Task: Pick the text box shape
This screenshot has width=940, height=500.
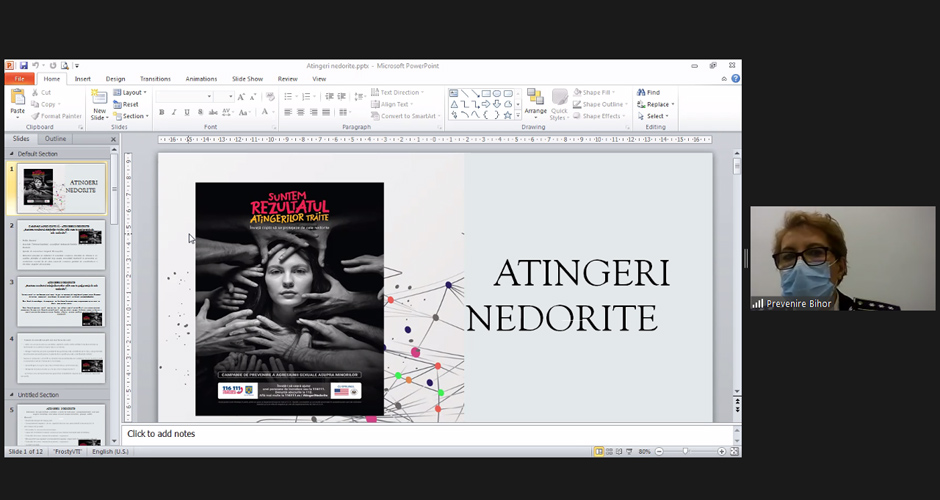Action: click(x=454, y=94)
